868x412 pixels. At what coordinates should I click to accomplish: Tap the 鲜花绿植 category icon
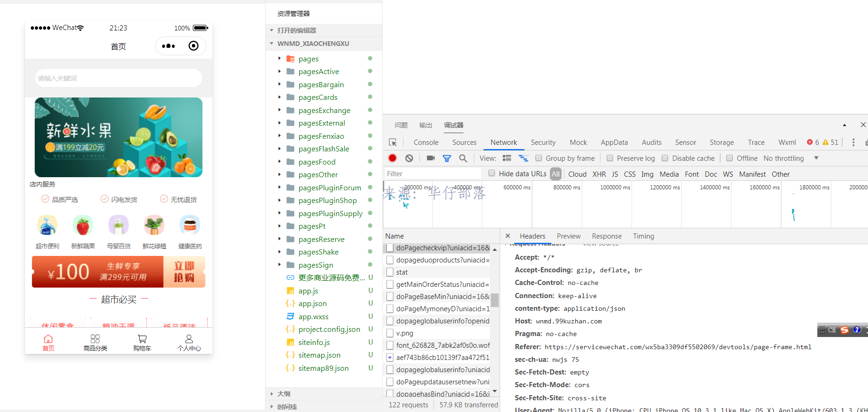[x=154, y=225]
